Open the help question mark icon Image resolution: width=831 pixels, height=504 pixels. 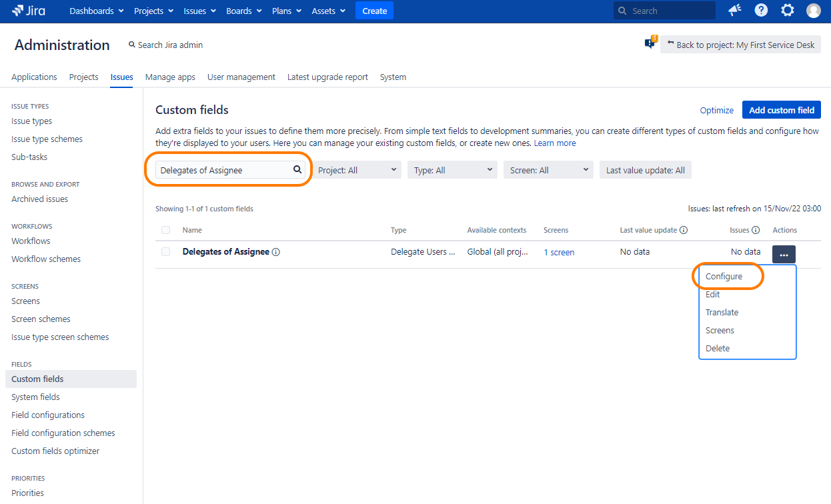tap(761, 11)
